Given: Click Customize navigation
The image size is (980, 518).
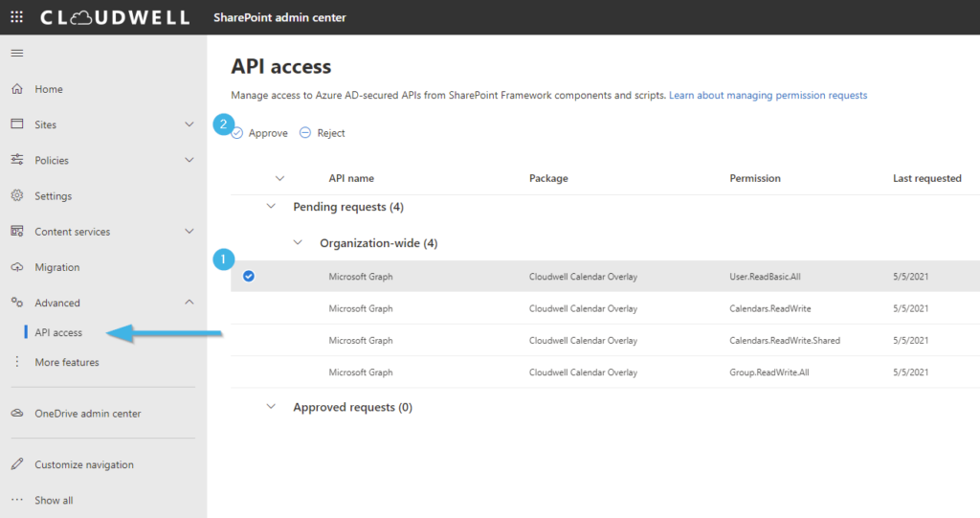Looking at the screenshot, I should point(84,464).
